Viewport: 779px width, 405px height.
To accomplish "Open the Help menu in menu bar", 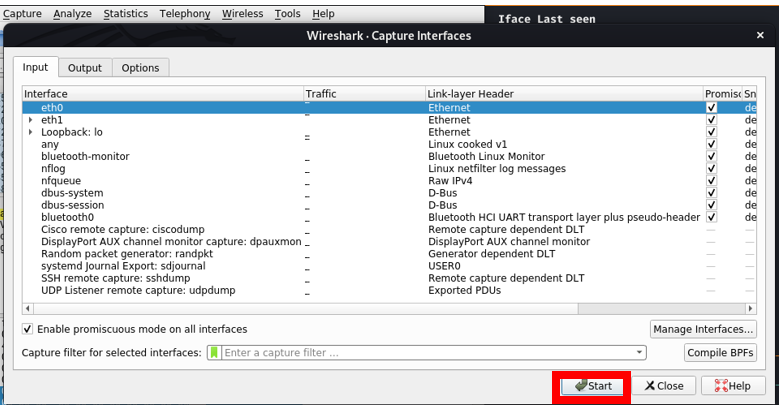I will (323, 14).
